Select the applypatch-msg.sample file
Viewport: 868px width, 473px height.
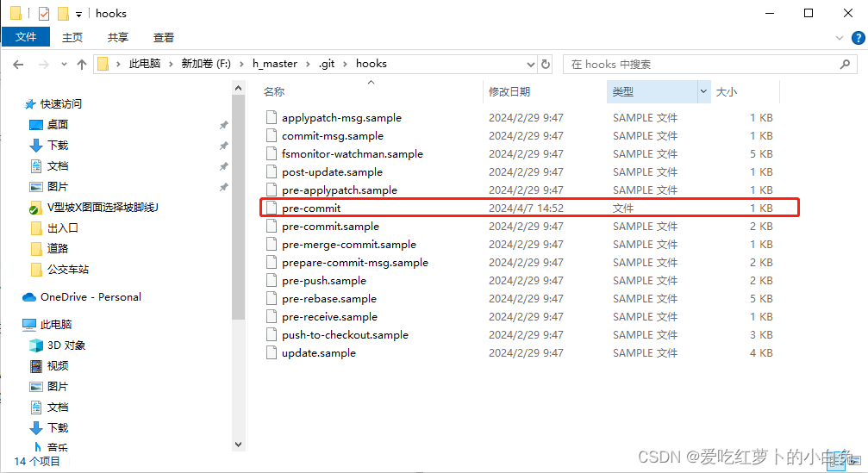341,118
